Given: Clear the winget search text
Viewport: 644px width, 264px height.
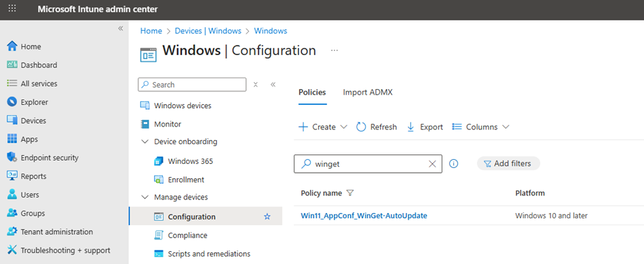Looking at the screenshot, I should [x=432, y=164].
